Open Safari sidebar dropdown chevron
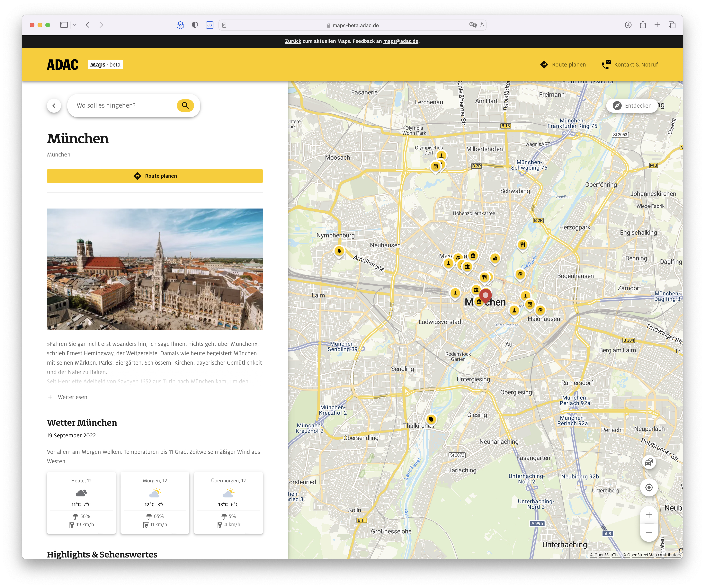 (75, 25)
